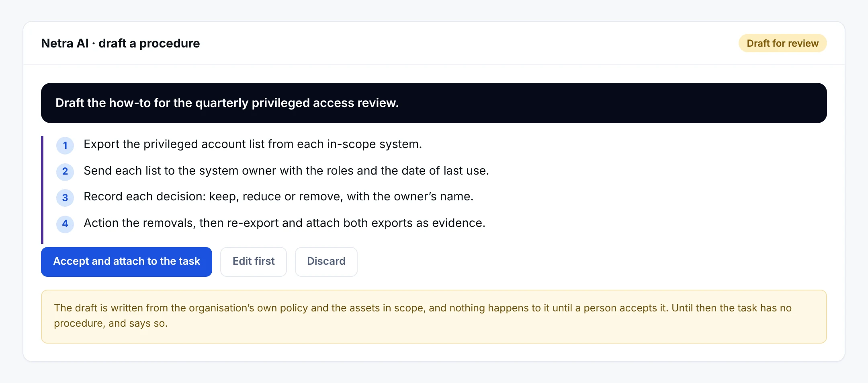Select the prompt 'Draft the how-to for the quarterly privileged access review.'
This screenshot has width=868, height=383.
coord(434,103)
